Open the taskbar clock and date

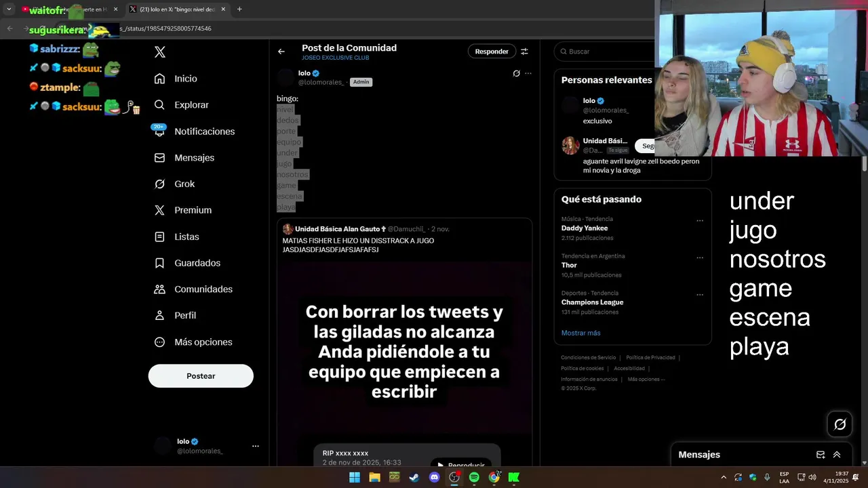coord(835,477)
